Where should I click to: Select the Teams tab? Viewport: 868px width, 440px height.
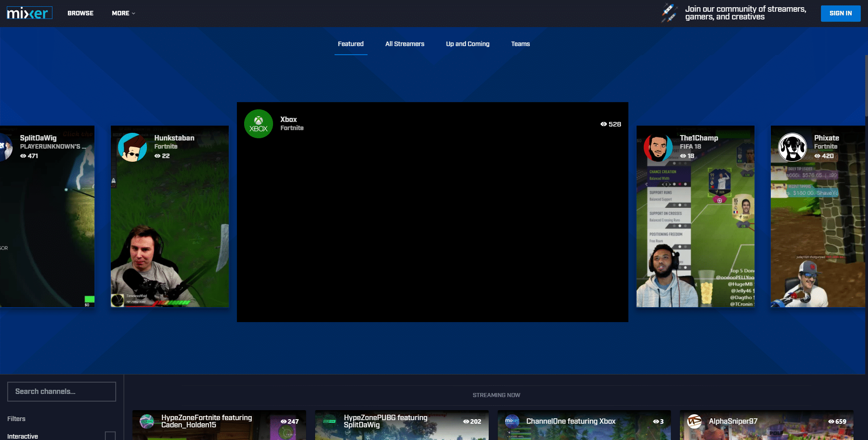[520, 44]
